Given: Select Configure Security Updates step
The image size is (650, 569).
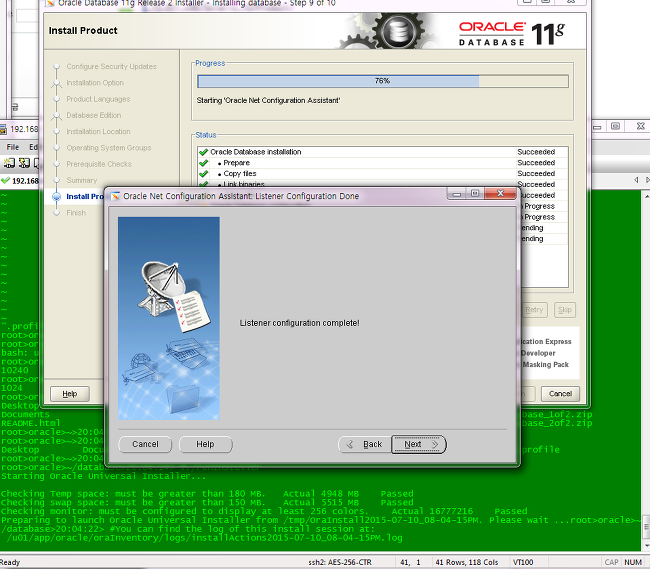Looking at the screenshot, I should [112, 66].
